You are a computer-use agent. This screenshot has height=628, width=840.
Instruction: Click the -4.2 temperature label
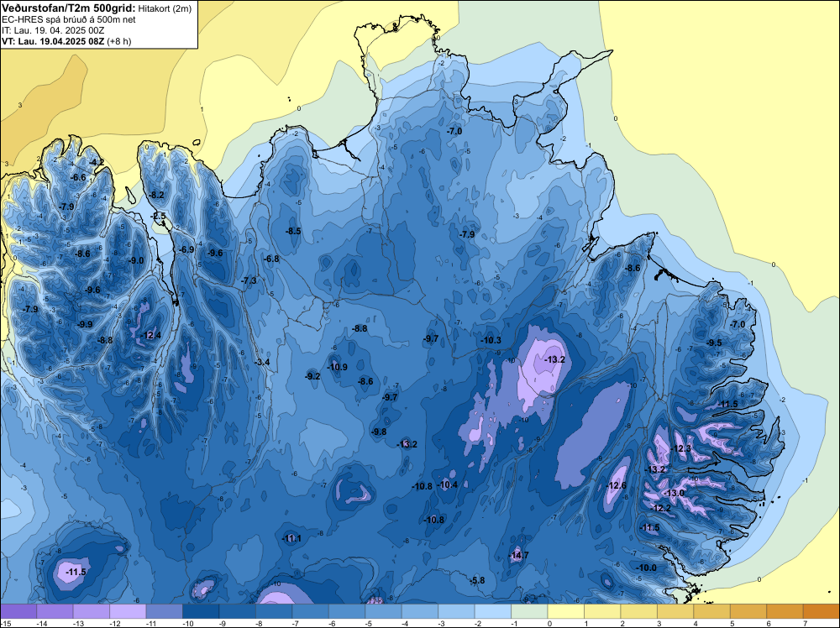97,162
